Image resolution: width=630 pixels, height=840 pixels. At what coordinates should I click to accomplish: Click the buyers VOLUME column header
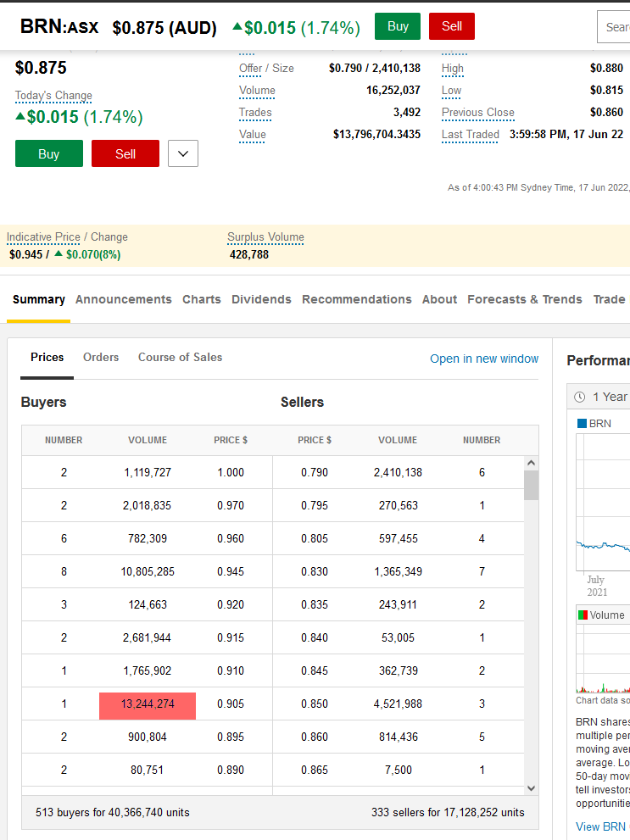148,441
